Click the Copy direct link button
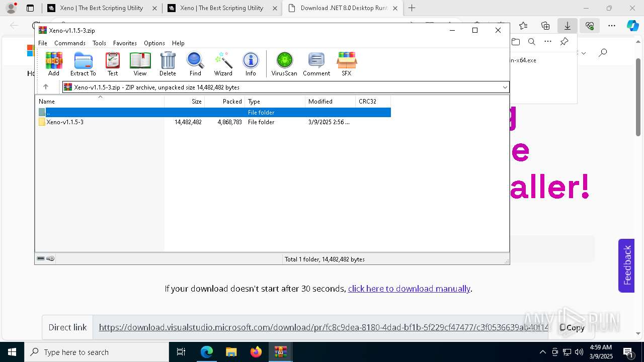Image resolution: width=644 pixels, height=362 pixels. tap(572, 328)
